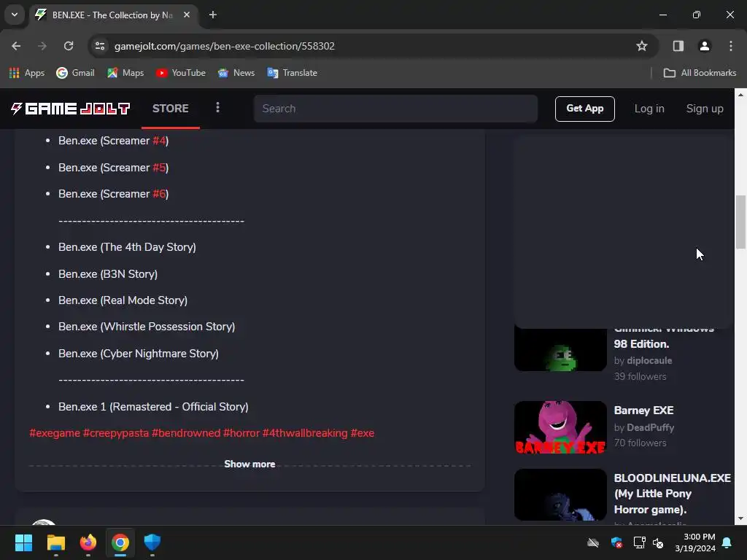
Task: Click the #exe hashtag
Action: click(363, 433)
